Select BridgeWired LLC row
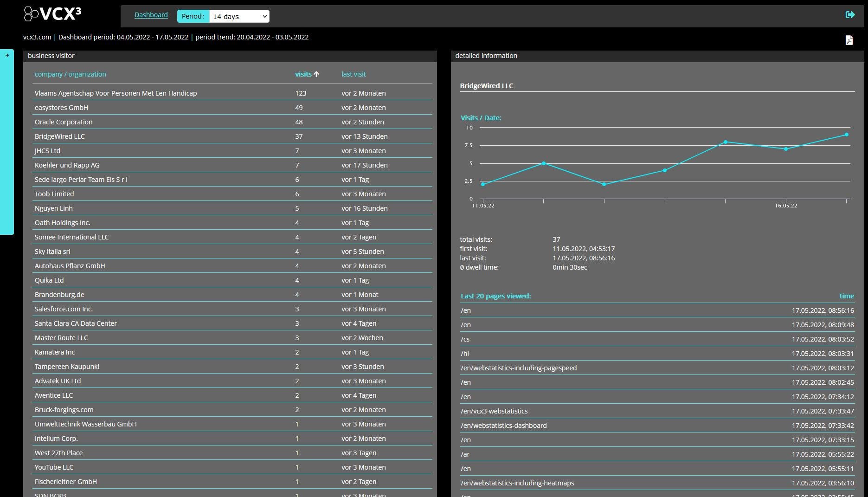This screenshot has width=868, height=497. pos(232,136)
